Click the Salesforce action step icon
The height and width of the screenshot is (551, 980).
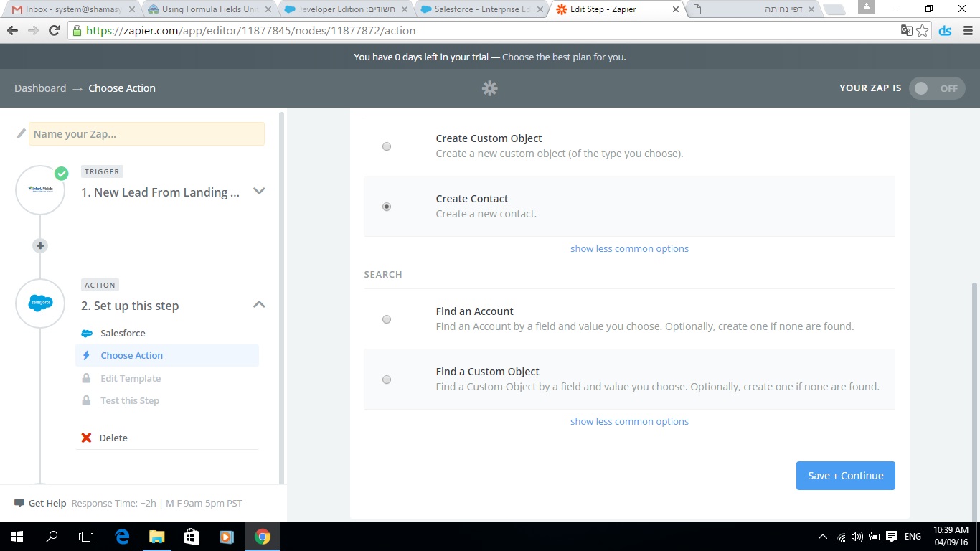[x=40, y=303]
